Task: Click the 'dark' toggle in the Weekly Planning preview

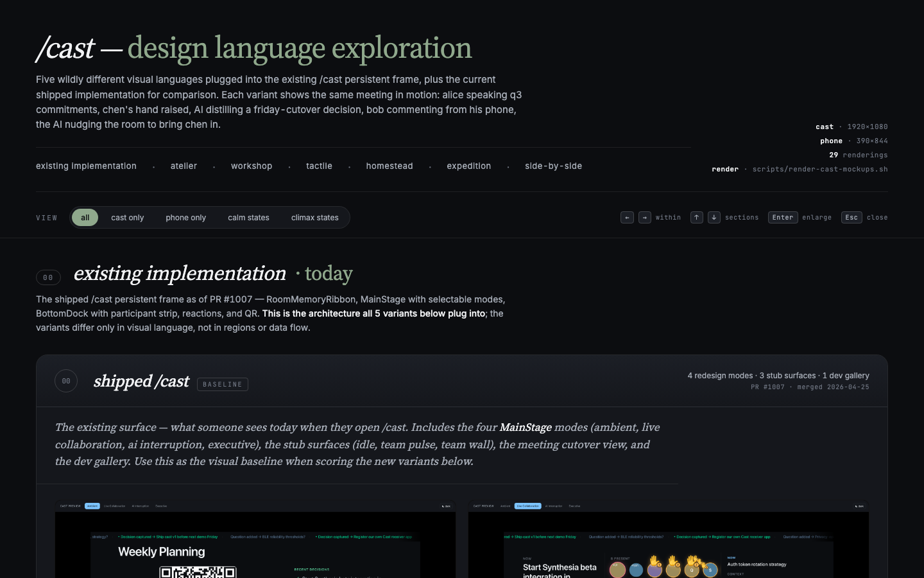Action: pyautogui.click(x=446, y=506)
